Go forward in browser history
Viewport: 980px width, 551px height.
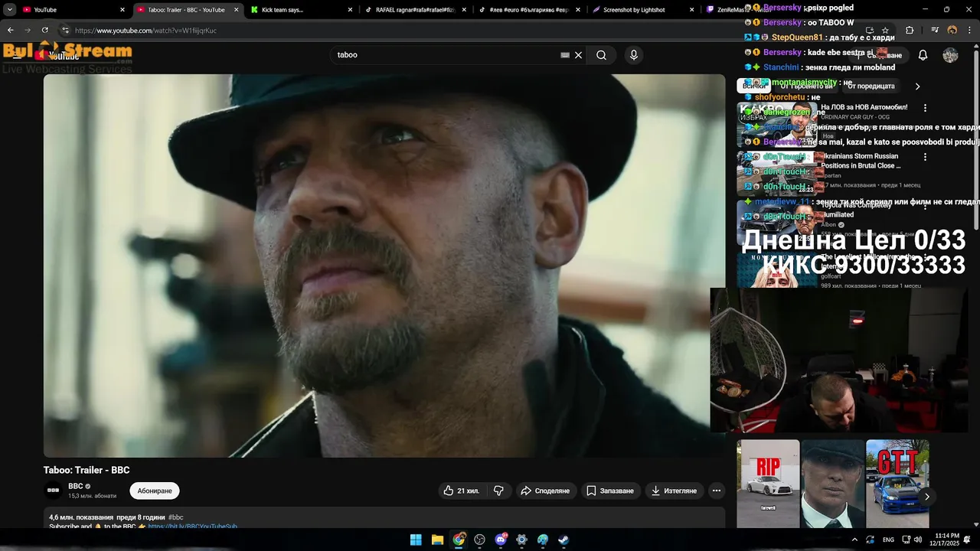click(x=28, y=31)
